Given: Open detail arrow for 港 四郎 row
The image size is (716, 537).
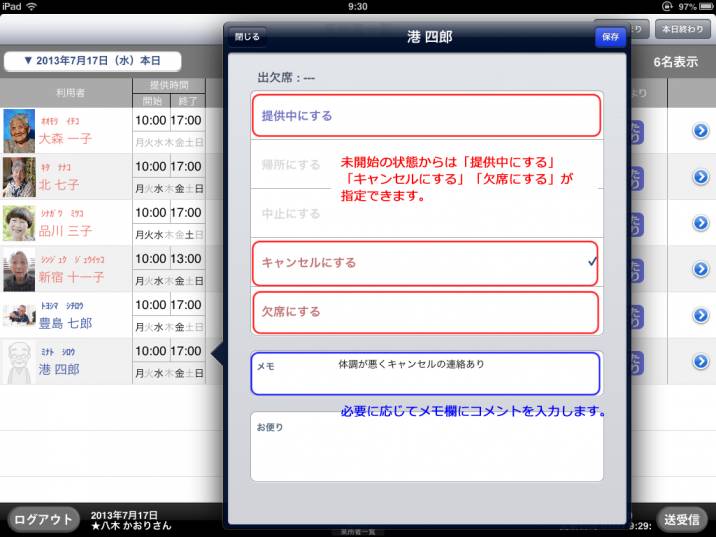Looking at the screenshot, I should click(701, 361).
